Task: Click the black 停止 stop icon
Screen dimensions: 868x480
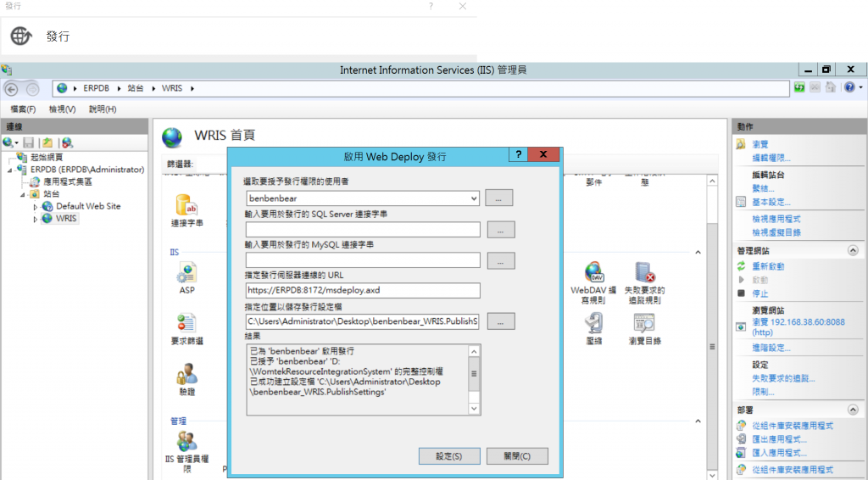Action: [x=741, y=293]
